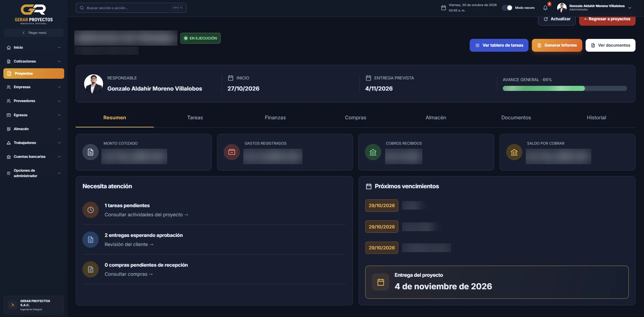
Task: Expand the Empresas submenu chevron
Action: point(59,87)
